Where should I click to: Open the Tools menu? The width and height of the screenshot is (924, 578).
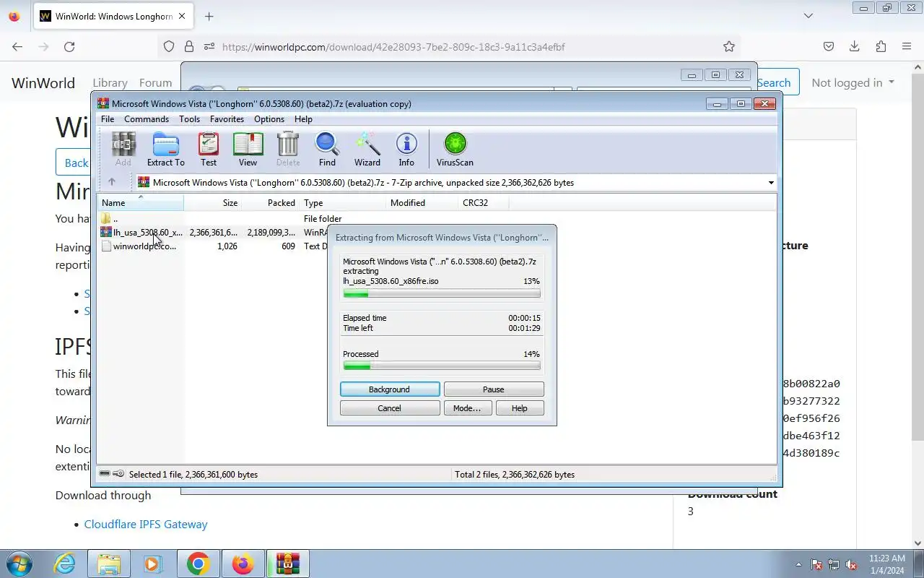[x=189, y=119]
